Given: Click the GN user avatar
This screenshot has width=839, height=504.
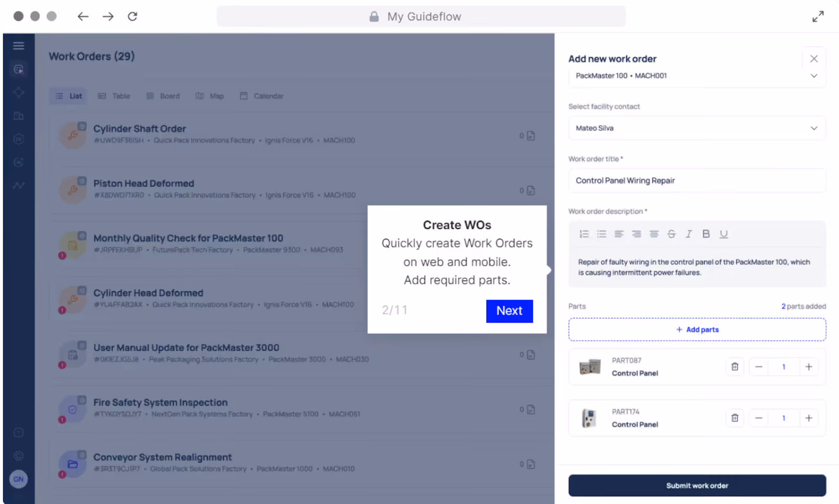Looking at the screenshot, I should click(18, 479).
